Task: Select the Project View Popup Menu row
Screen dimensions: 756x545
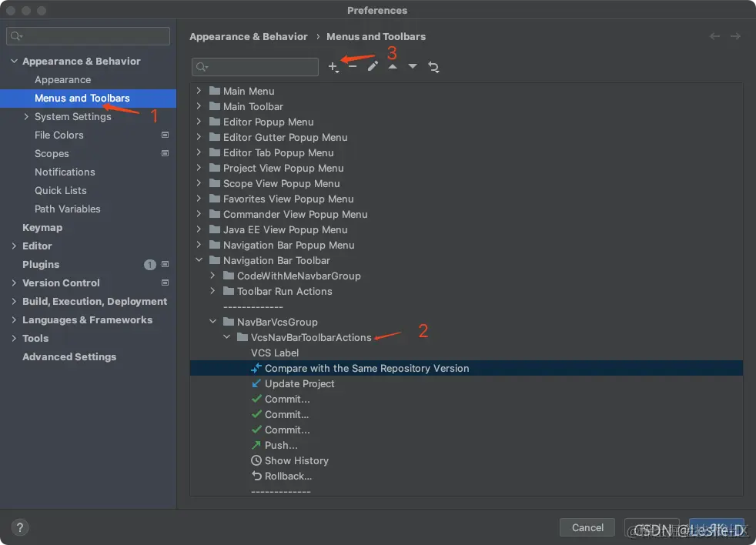Action: (x=467, y=168)
